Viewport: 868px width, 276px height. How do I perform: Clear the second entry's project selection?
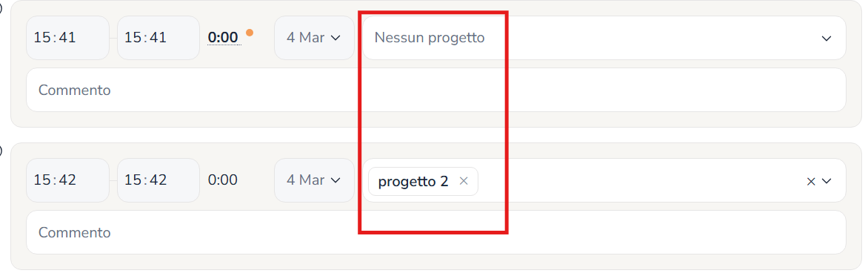[811, 181]
